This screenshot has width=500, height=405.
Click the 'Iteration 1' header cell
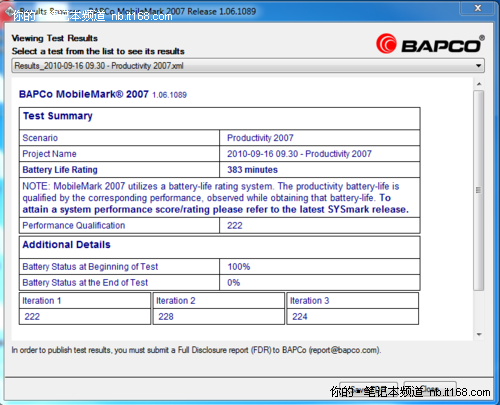(85, 301)
